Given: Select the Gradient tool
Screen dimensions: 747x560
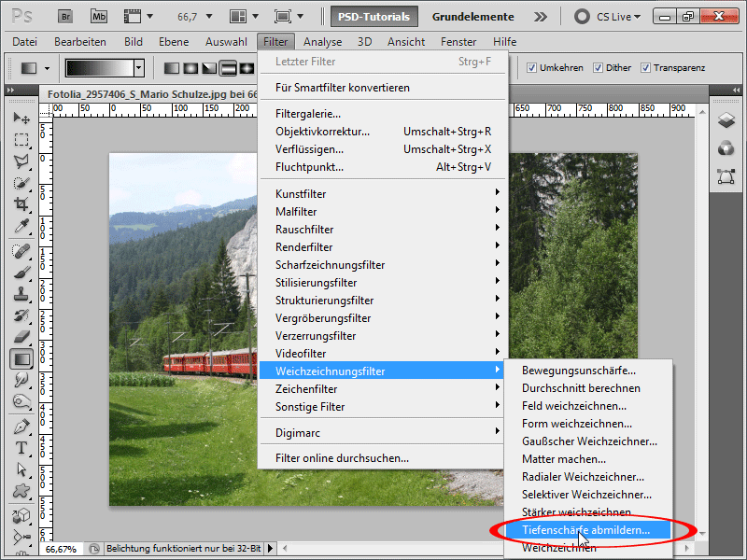Looking at the screenshot, I should (x=21, y=359).
